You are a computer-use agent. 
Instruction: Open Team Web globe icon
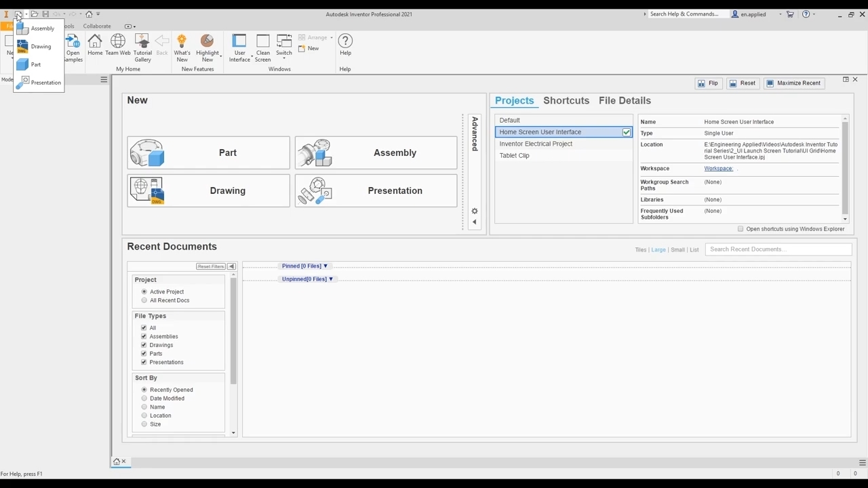(117, 45)
